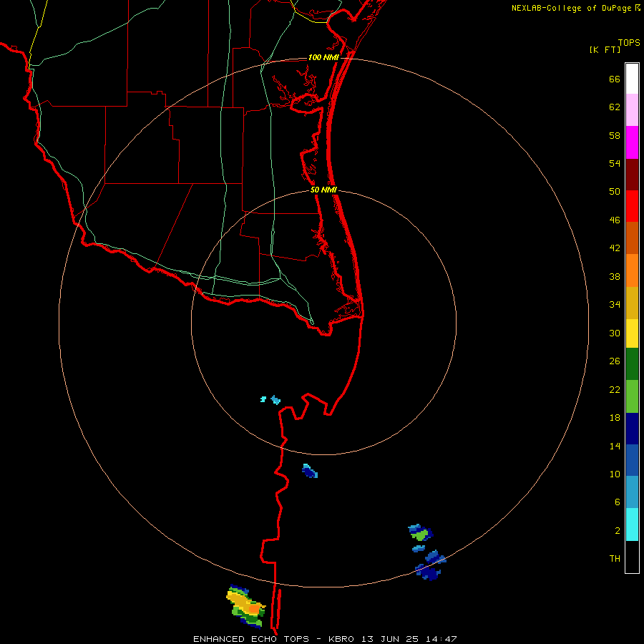The height and width of the screenshot is (644, 644).
Task: Click the 58 legend value
Action: coord(615,135)
